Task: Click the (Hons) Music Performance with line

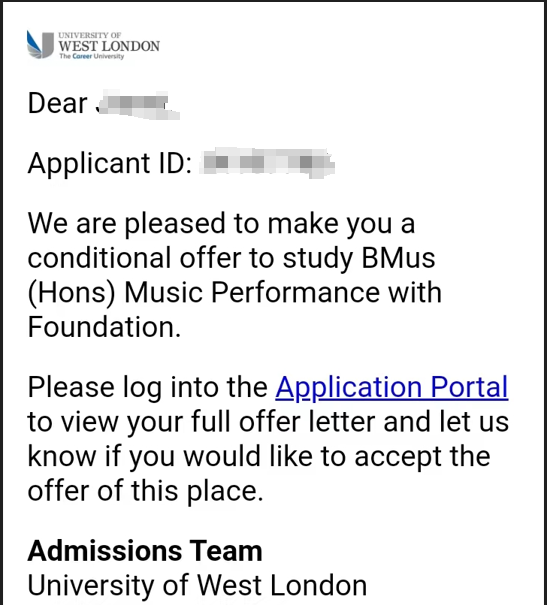Action: coord(235,293)
